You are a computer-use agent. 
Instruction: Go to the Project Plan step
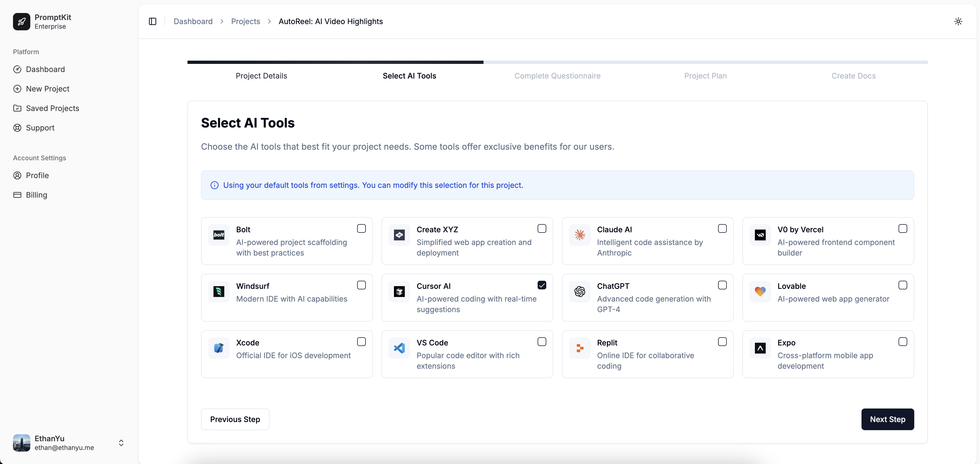tap(705, 76)
